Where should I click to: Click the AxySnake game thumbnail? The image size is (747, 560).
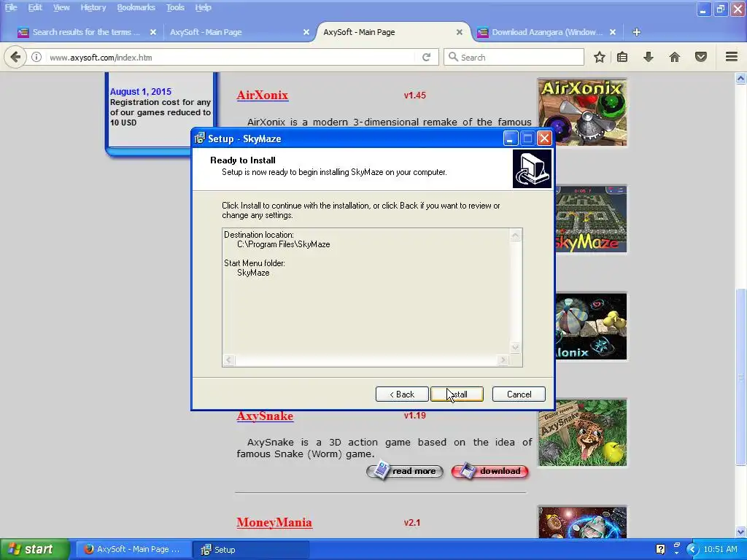(x=582, y=433)
